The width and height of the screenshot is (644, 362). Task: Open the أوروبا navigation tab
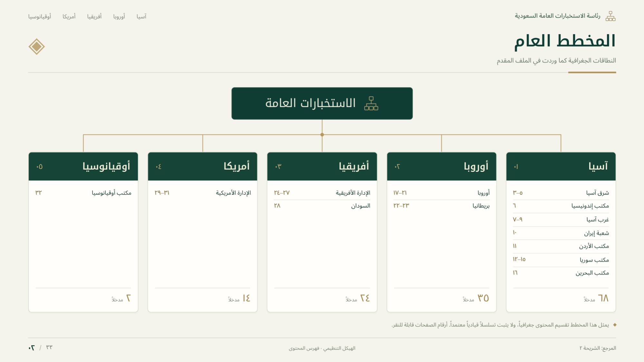119,16
